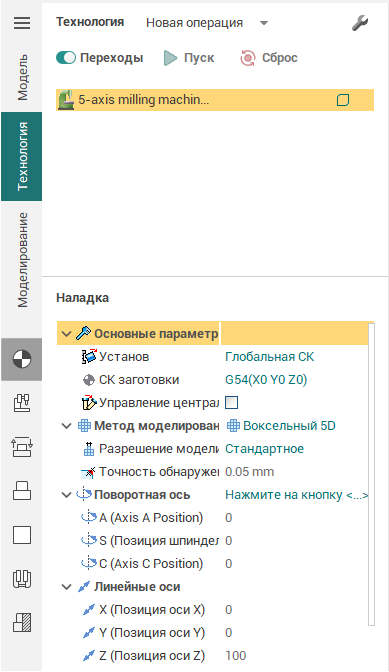The width and height of the screenshot is (389, 672).
Task: Select the Поворотная ось row label
Action: (x=142, y=495)
